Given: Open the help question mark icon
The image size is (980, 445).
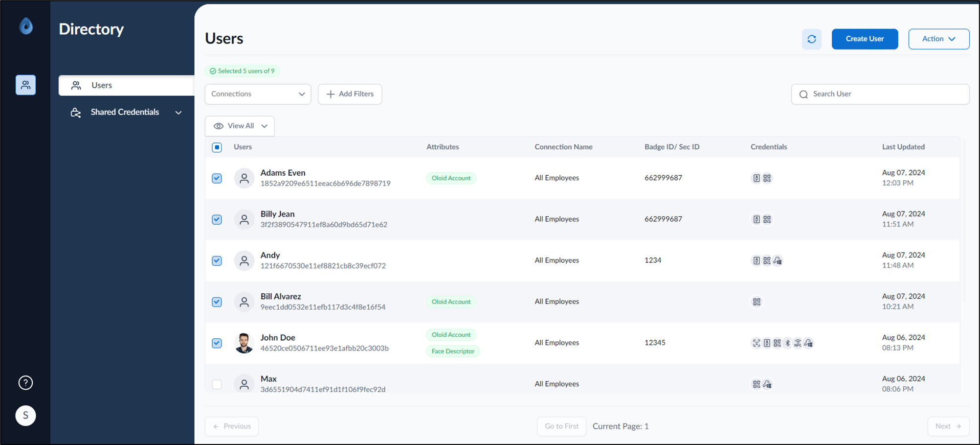Looking at the screenshot, I should click(x=25, y=383).
